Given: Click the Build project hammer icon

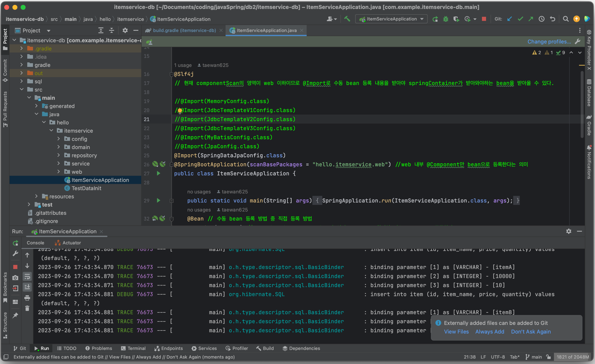Looking at the screenshot, I should pyautogui.click(x=347, y=19).
